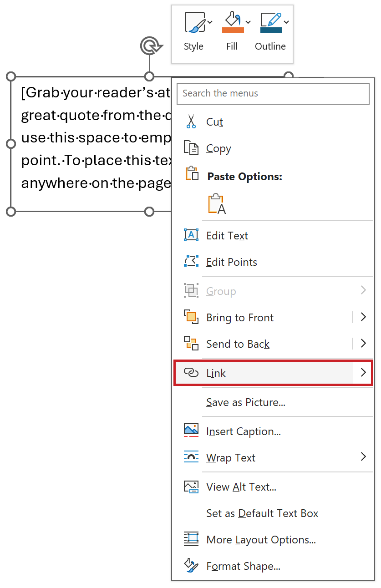Open the Fill color dropdown arrow

tap(248, 21)
